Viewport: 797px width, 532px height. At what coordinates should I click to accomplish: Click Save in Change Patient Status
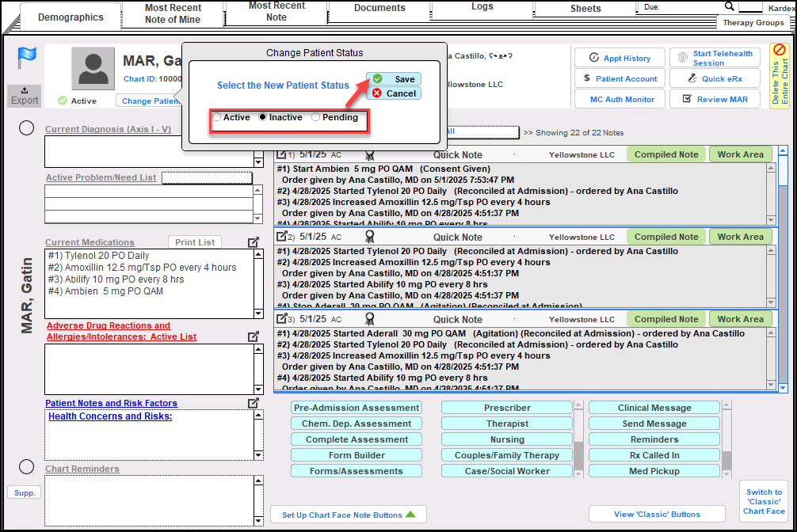[x=394, y=79]
